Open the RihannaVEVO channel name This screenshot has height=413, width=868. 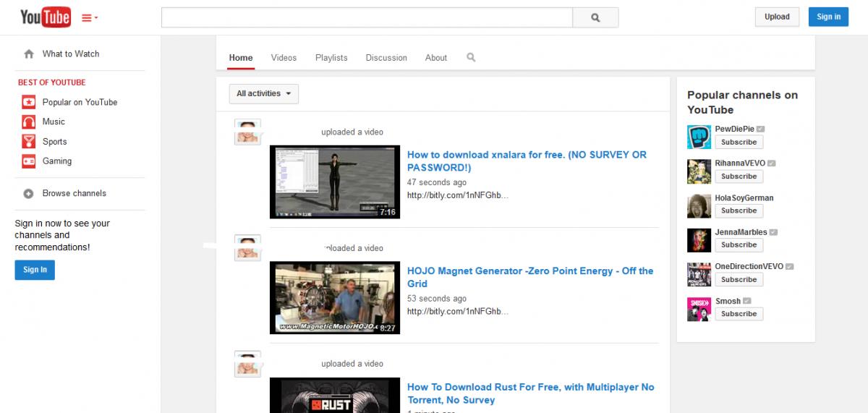click(x=740, y=163)
